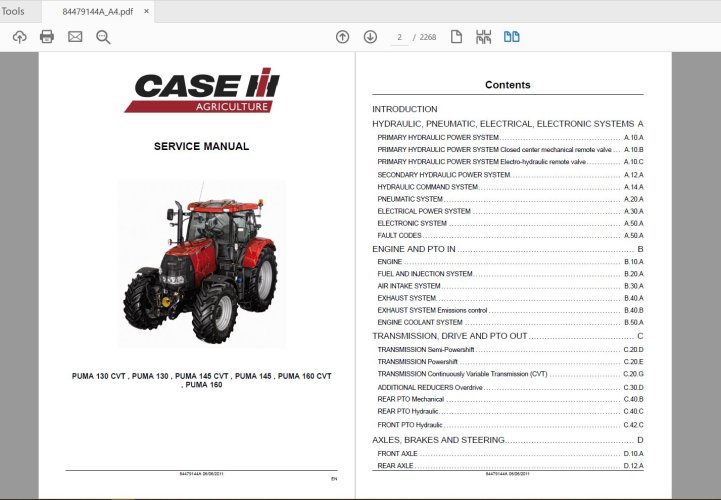The height and width of the screenshot is (500, 721).
Task: Open PNEUMATIC SYSTEM entry
Action: coord(510,199)
